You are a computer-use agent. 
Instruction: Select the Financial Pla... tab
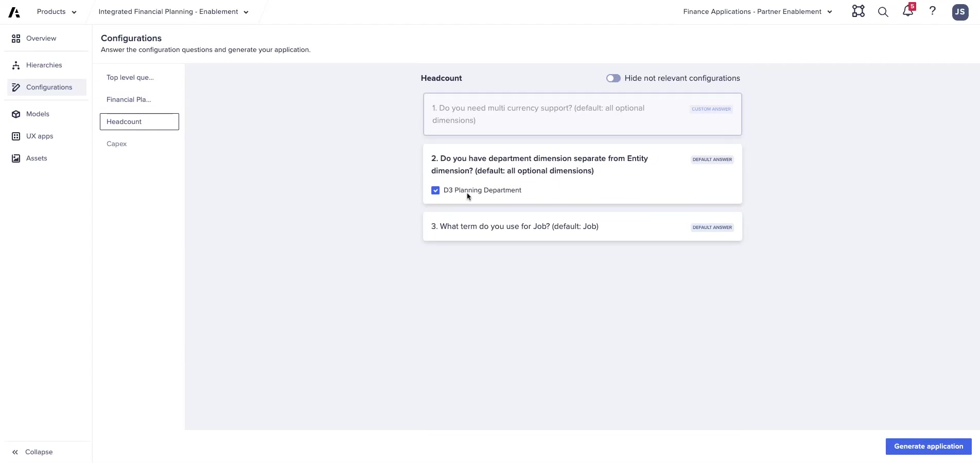[x=128, y=99]
